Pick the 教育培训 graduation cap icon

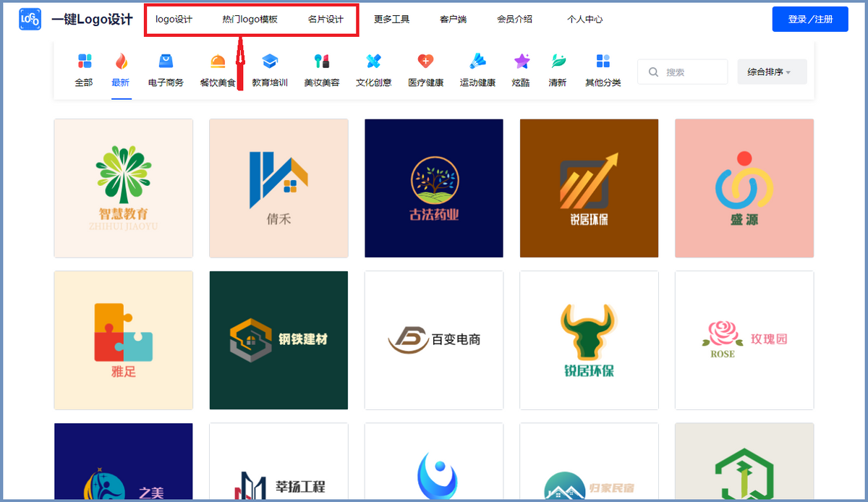click(x=270, y=61)
